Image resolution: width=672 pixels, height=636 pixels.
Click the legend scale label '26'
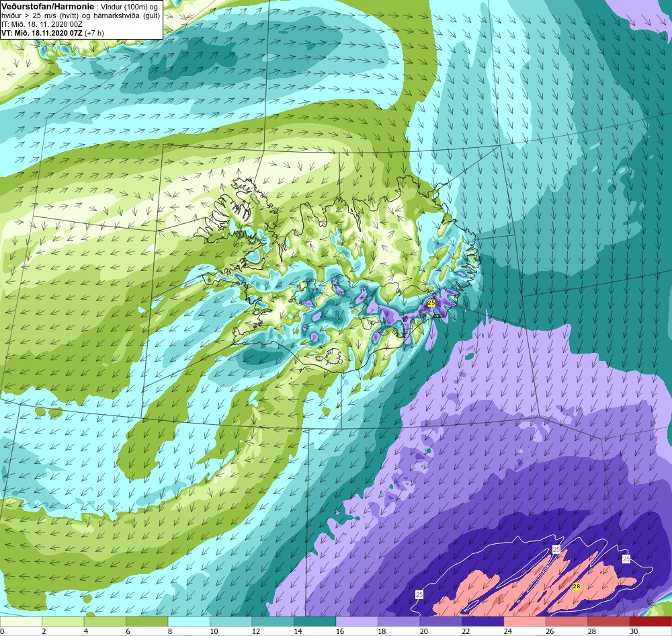coord(550,631)
